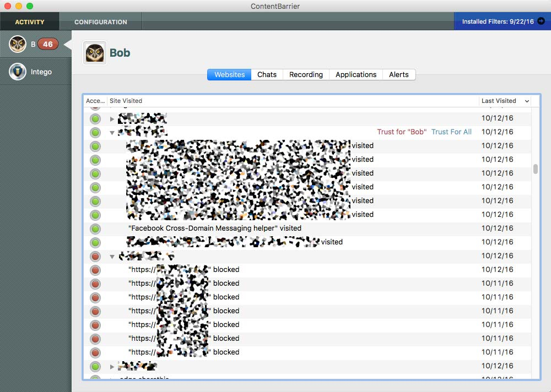This screenshot has width=551, height=392.
Task: Show the Alerts tab
Action: coord(398,74)
